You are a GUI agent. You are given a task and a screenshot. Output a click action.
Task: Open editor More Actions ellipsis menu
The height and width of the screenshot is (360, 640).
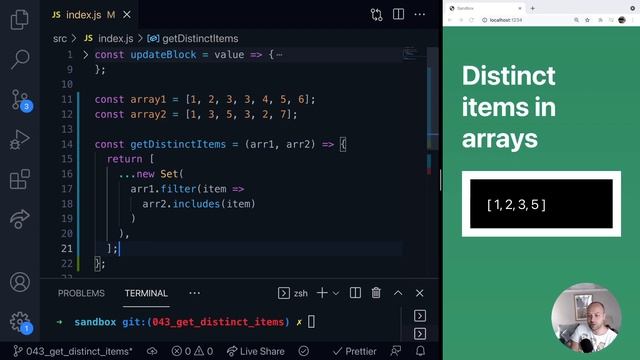click(420, 15)
